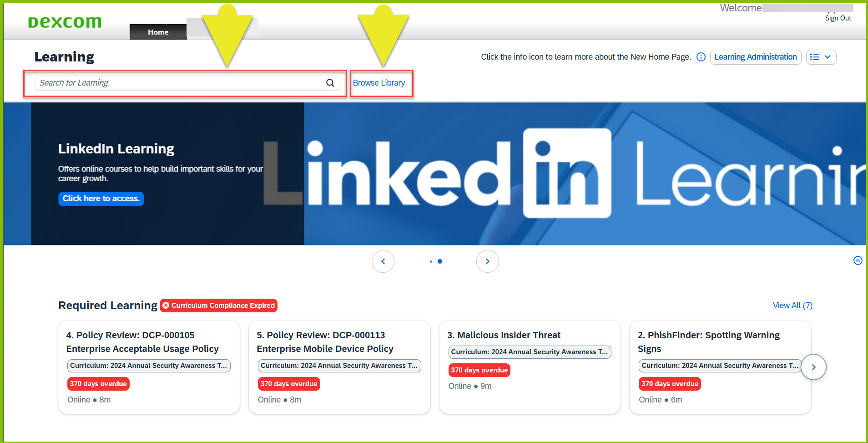Select the first carousel dot indicator

click(431, 261)
